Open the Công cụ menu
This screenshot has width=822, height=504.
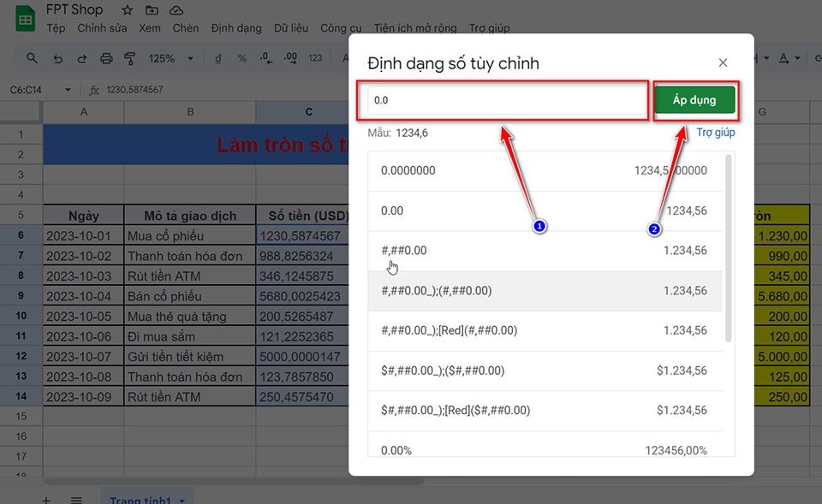(x=341, y=27)
